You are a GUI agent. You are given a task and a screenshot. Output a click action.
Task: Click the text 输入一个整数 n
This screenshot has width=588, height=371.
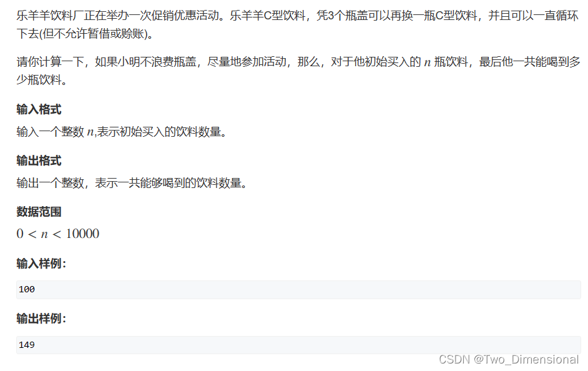(55, 132)
